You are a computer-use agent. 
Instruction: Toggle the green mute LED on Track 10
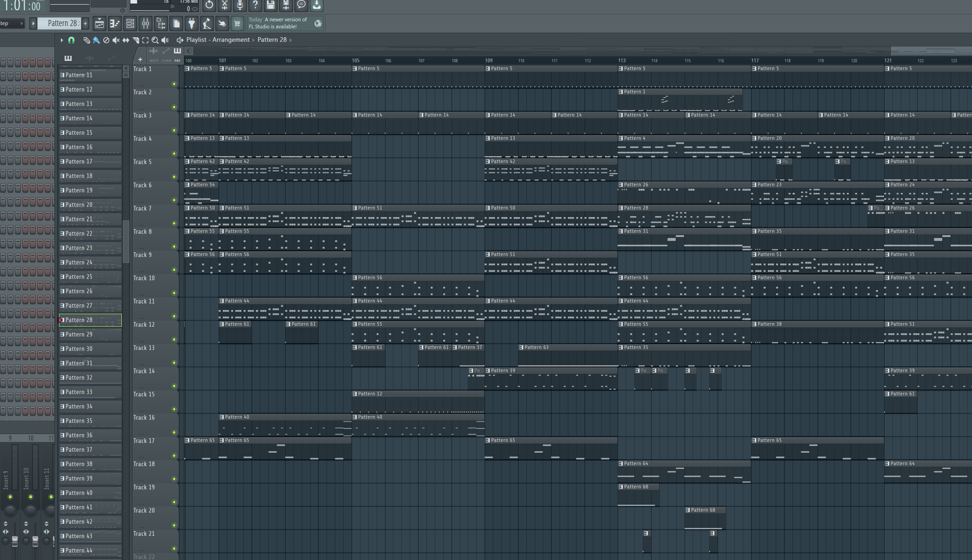pos(174,293)
